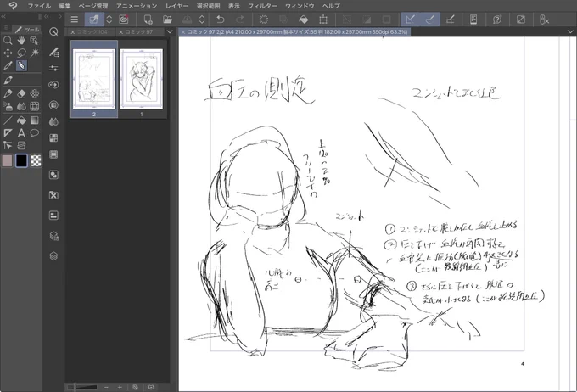This screenshot has width=577, height=392.
Task: Close the コミック97 page manager tab
Action: [x=120, y=32]
